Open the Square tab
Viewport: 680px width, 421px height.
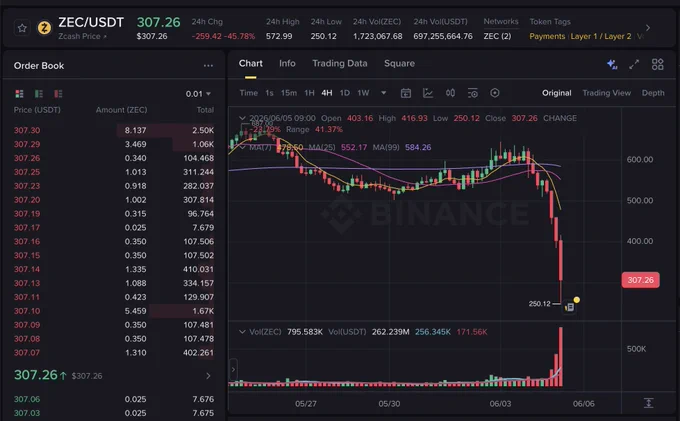[x=399, y=63]
